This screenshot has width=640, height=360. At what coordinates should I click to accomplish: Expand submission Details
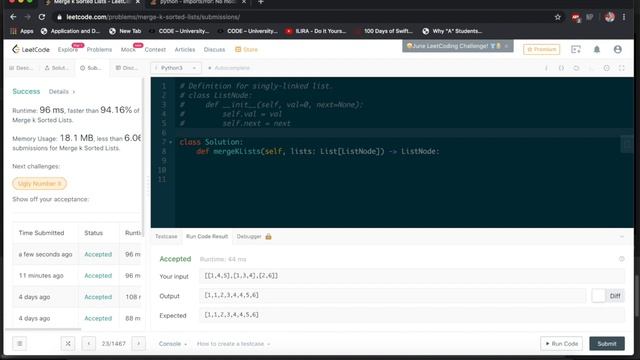[62, 91]
